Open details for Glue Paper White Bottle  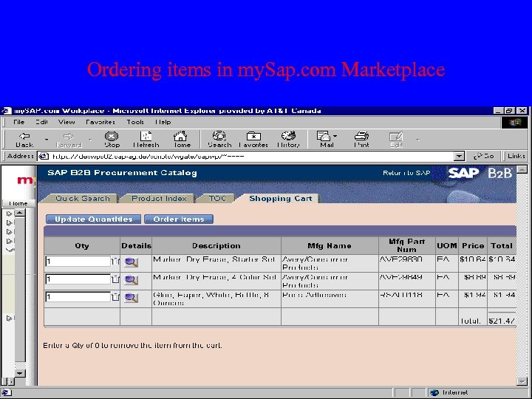131,298
